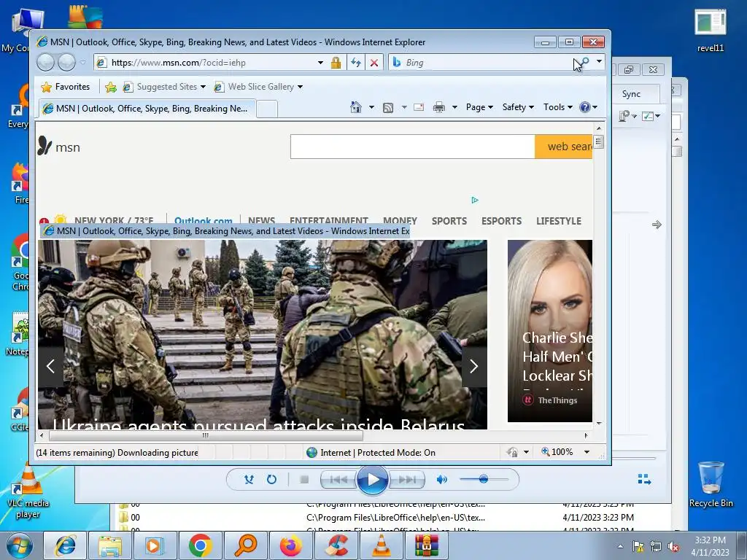Click the orange web search button
Image resolution: width=747 pixels, height=560 pixels.
[x=564, y=147]
